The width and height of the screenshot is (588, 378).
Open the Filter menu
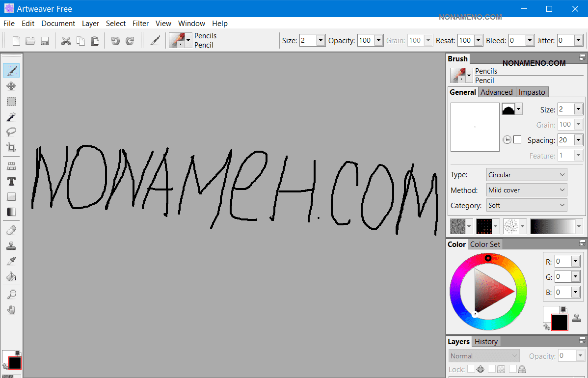(x=140, y=24)
